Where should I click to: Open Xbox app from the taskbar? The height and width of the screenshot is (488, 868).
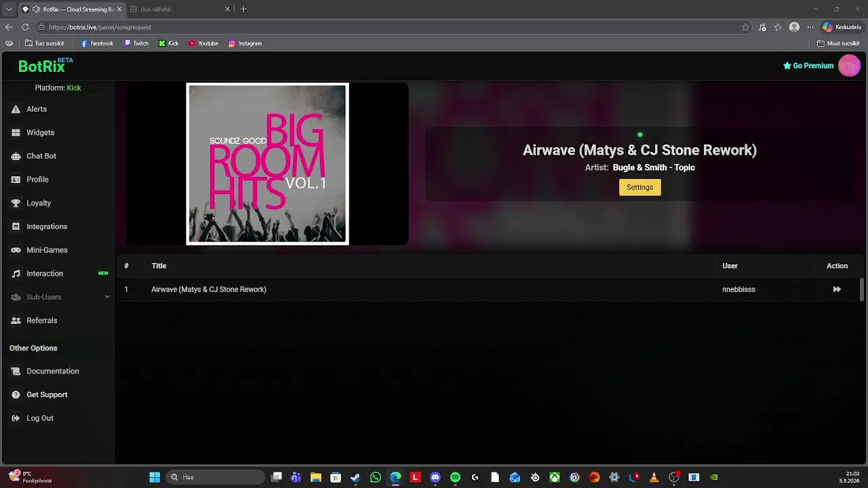tap(555, 477)
